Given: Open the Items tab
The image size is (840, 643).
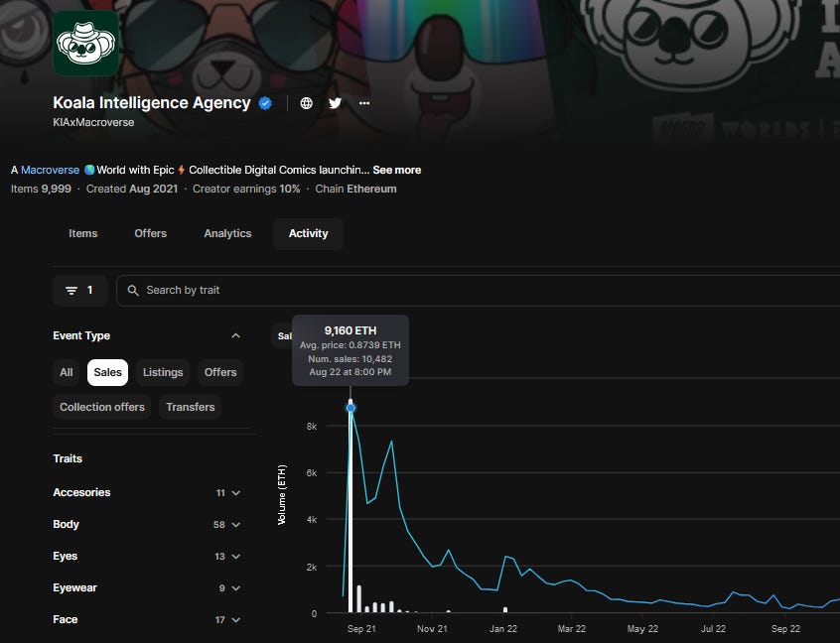Looking at the screenshot, I should click(83, 233).
